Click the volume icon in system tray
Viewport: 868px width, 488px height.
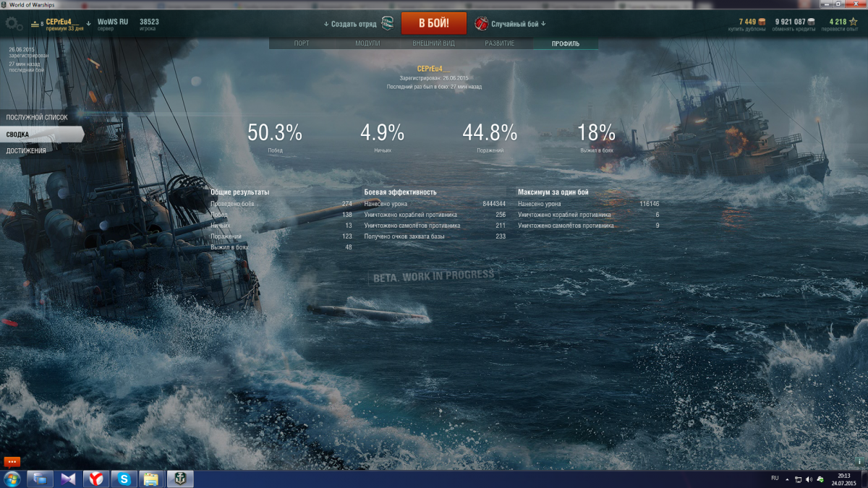pyautogui.click(x=809, y=479)
